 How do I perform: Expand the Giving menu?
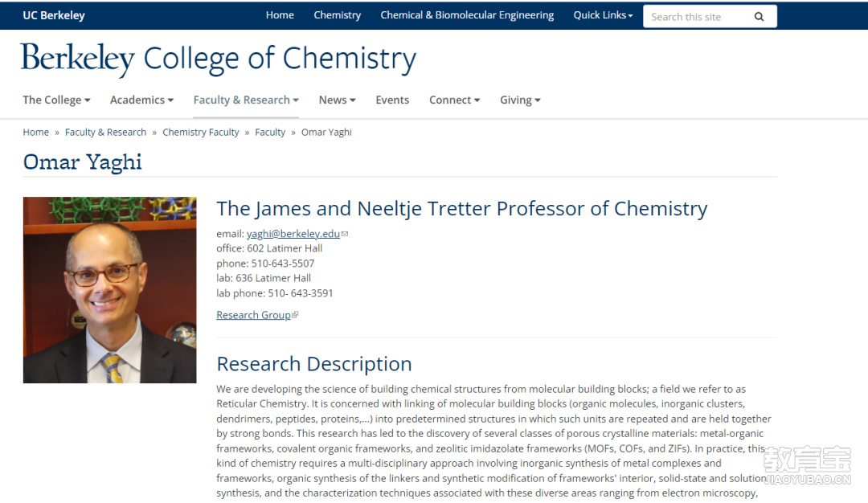click(520, 100)
